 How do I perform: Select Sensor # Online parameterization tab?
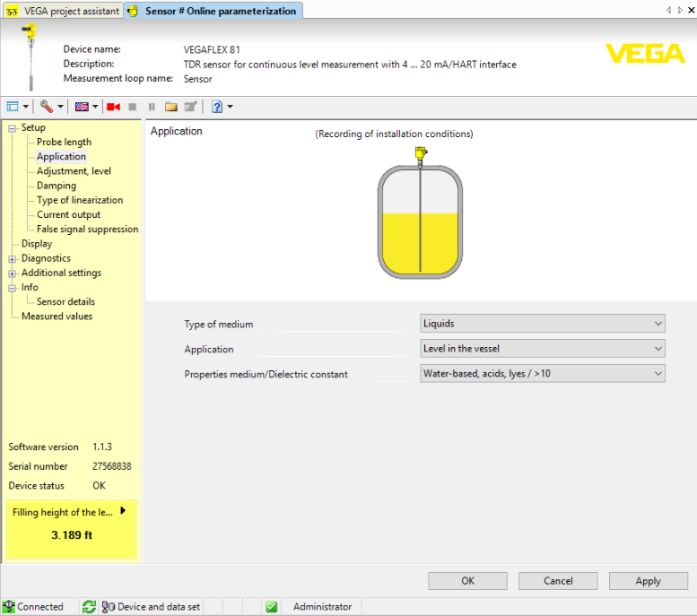coord(213,11)
